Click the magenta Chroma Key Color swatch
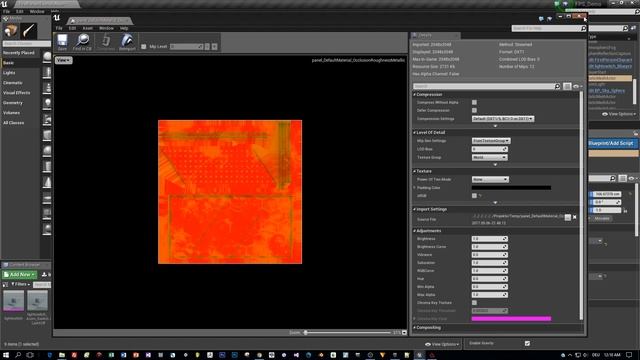Viewport: 640px width, 360px height. 511,319
